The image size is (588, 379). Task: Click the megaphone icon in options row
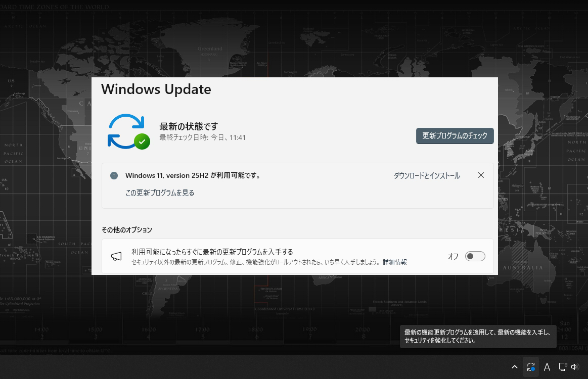[116, 256]
